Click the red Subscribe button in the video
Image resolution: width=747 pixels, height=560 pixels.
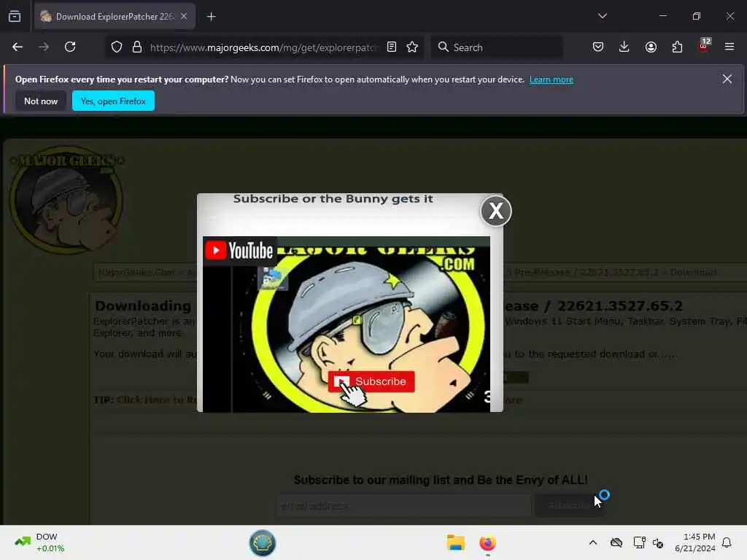coord(371,381)
